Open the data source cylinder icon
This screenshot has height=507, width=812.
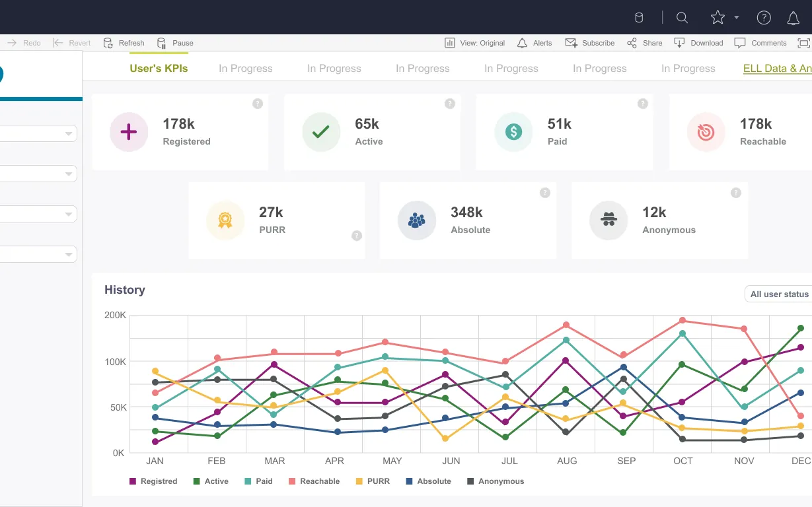(639, 18)
